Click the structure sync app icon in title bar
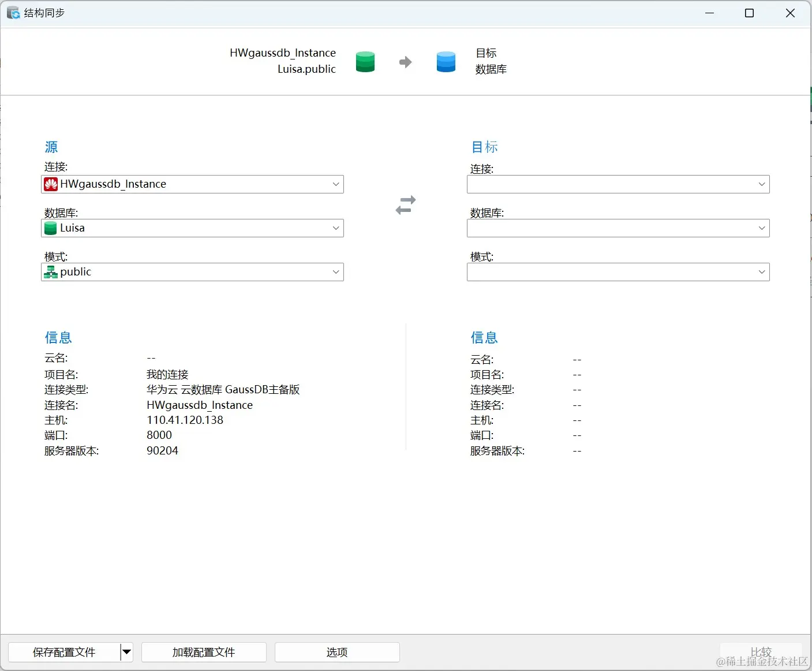 [13, 13]
